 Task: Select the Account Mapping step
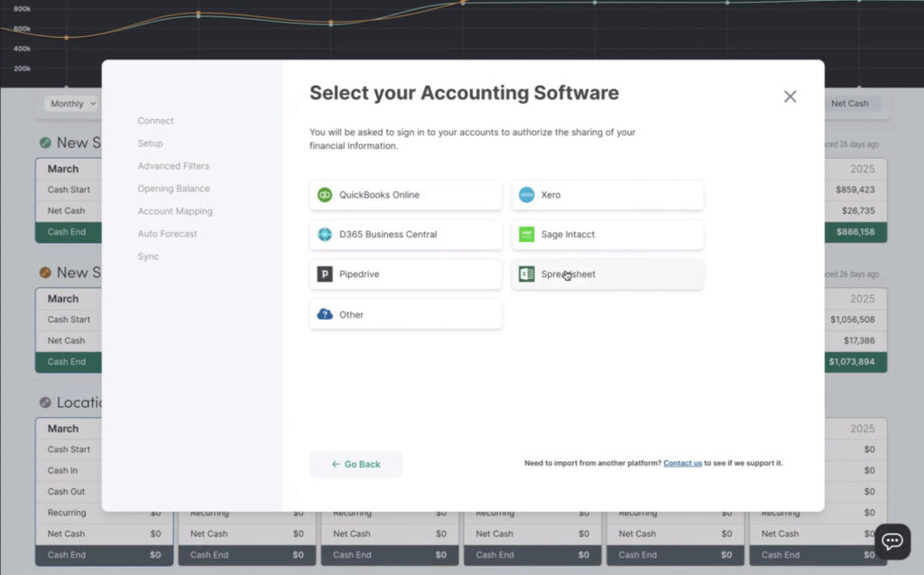point(177,210)
